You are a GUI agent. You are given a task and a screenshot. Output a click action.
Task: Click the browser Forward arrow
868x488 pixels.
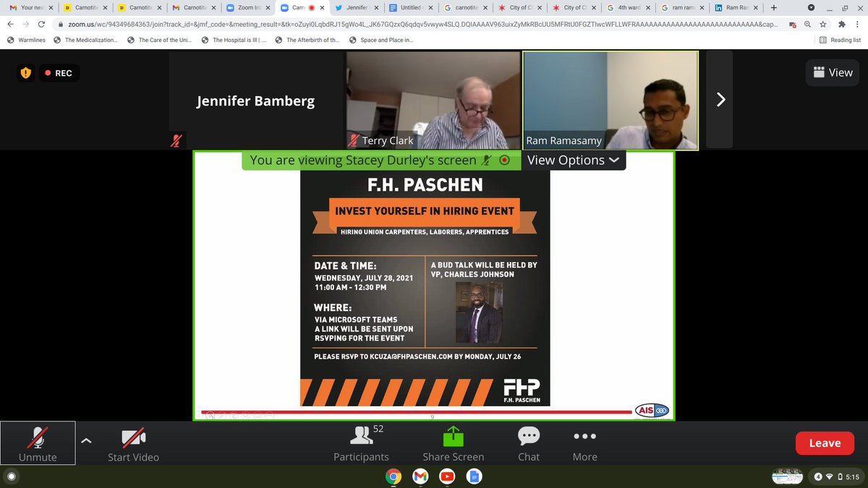pyautogui.click(x=27, y=24)
